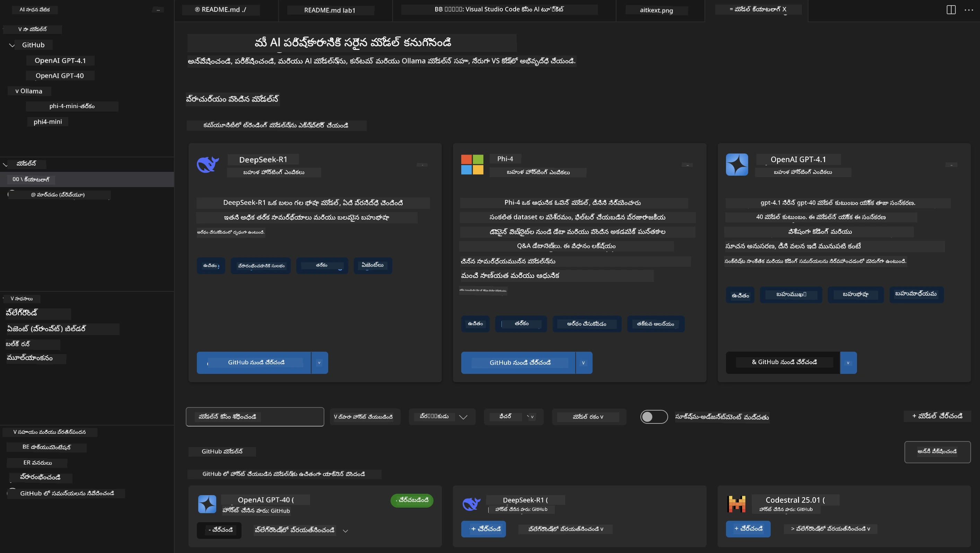The image size is (980, 553).
Task: Split the editor with layout icon
Action: coord(951,10)
